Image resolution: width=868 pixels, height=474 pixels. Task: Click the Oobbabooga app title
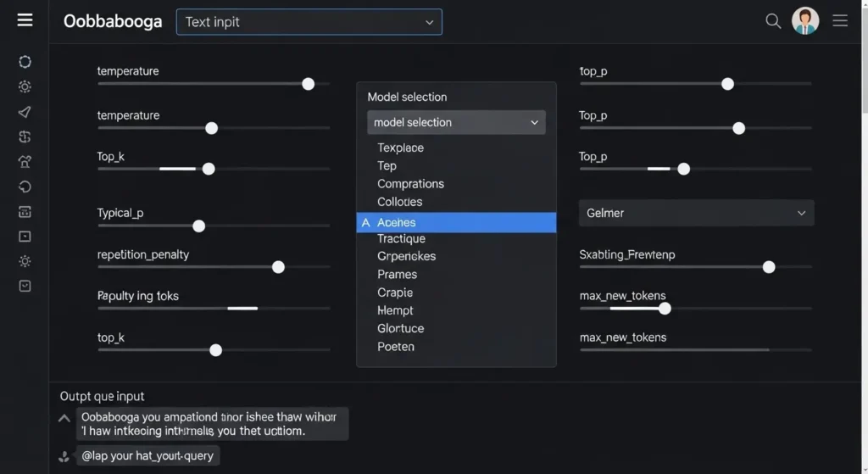point(113,21)
